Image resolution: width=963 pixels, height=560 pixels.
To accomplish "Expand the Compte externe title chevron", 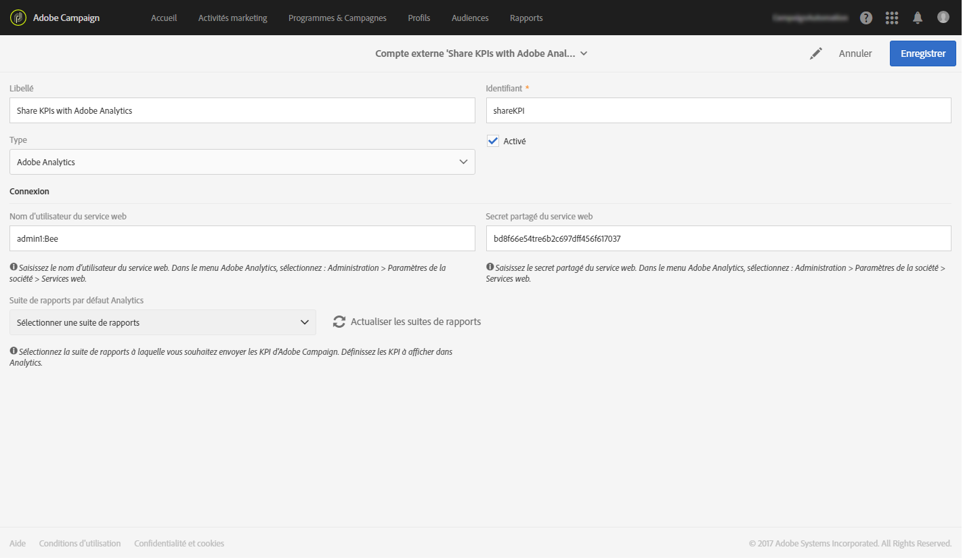I will click(x=584, y=53).
